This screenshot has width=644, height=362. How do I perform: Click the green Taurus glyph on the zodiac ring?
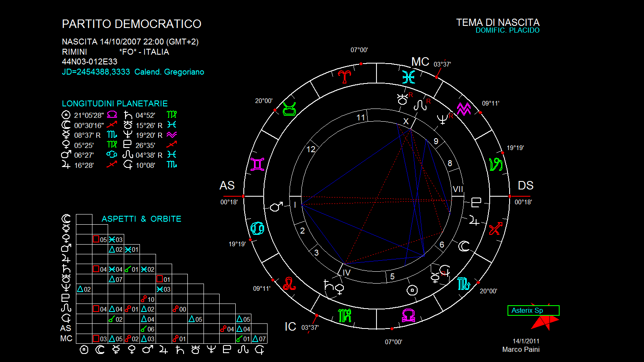coord(289,109)
